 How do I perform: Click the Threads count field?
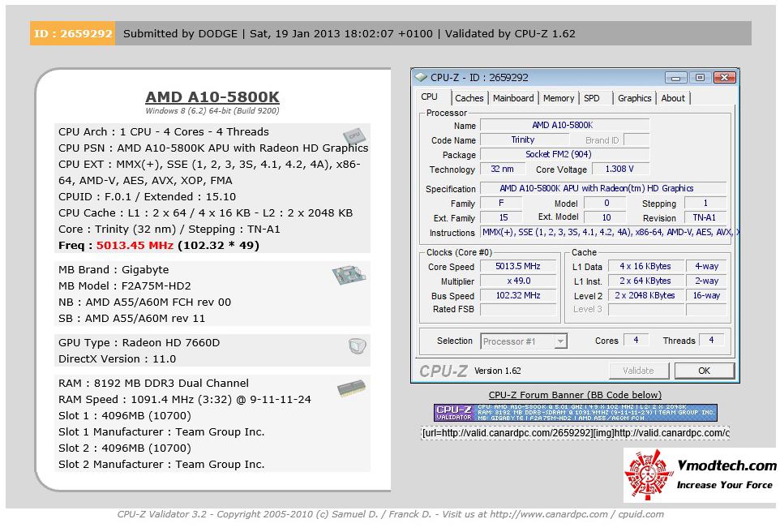pyautogui.click(x=711, y=340)
